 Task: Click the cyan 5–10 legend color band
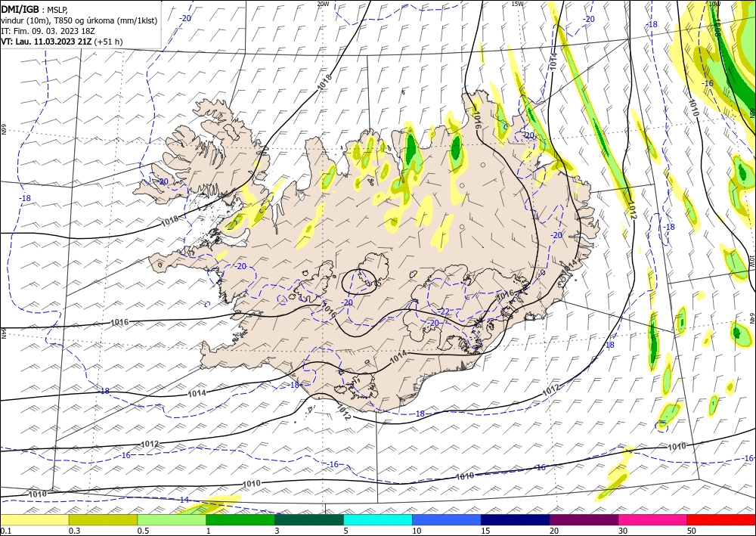(378, 519)
